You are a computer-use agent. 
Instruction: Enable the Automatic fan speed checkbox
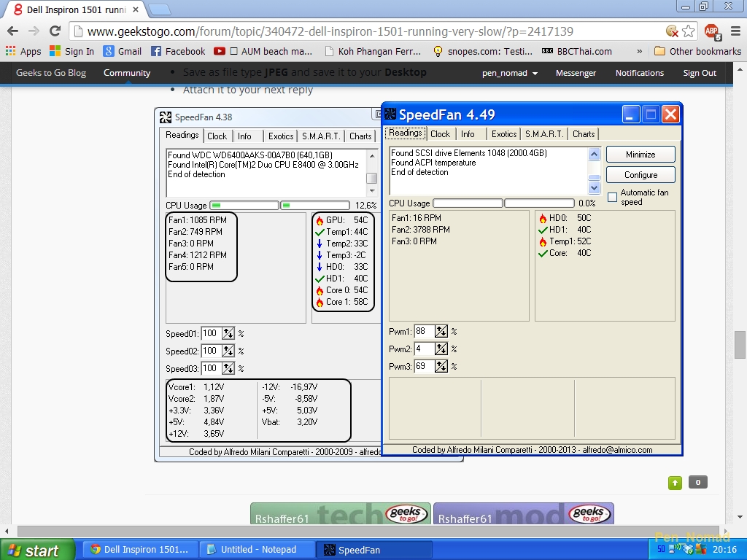pyautogui.click(x=612, y=197)
